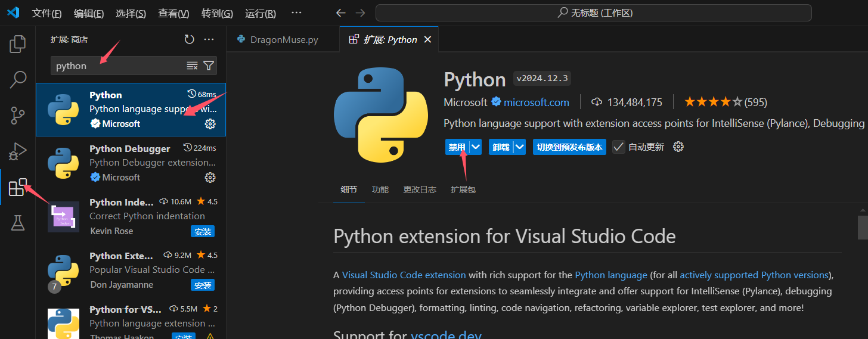Open the 文件(F) menu

tap(46, 13)
